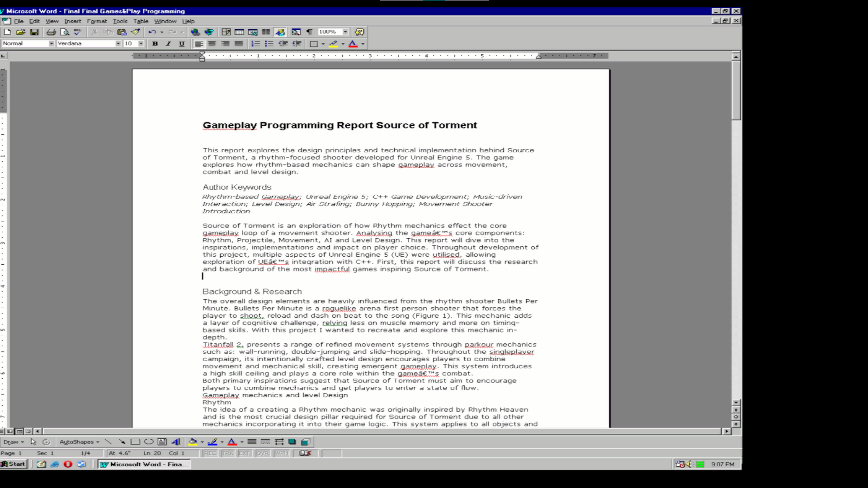This screenshot has width=868, height=488.
Task: Click the Format Painter brush icon
Action: point(136,32)
